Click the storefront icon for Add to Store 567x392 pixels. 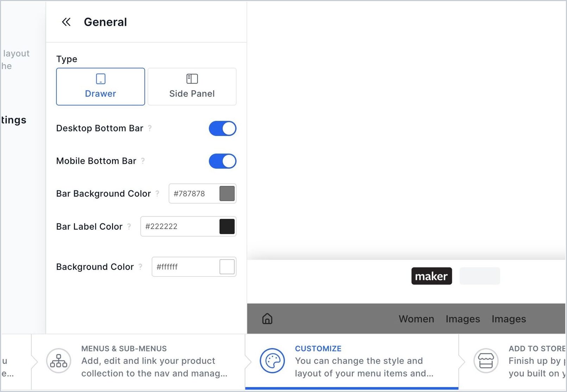coord(486,361)
